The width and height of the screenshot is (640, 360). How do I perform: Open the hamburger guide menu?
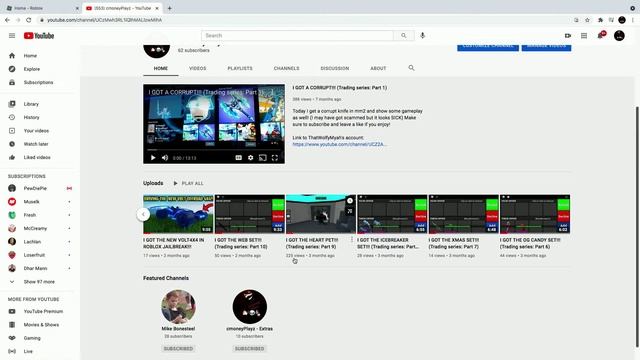[12, 36]
